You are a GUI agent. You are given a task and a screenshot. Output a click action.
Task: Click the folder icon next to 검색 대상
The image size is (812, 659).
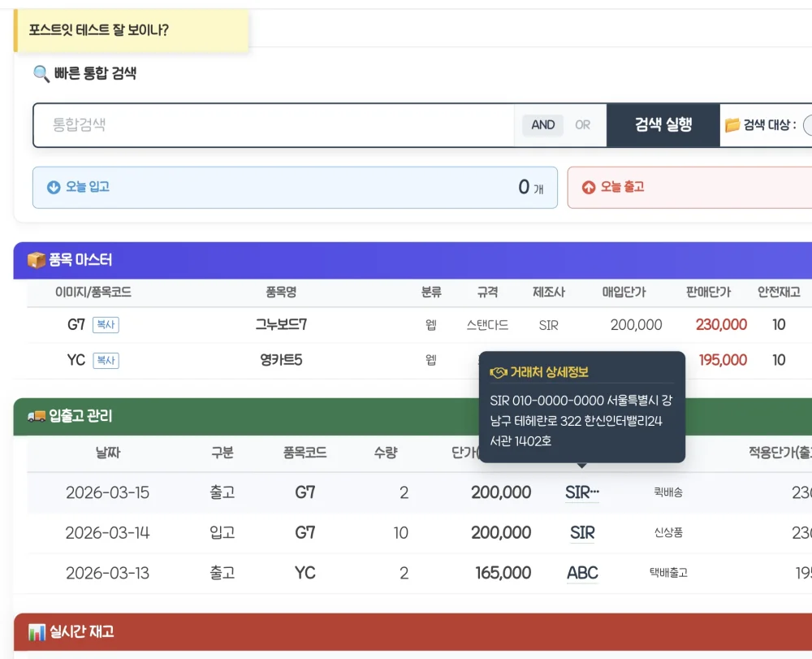tap(732, 125)
